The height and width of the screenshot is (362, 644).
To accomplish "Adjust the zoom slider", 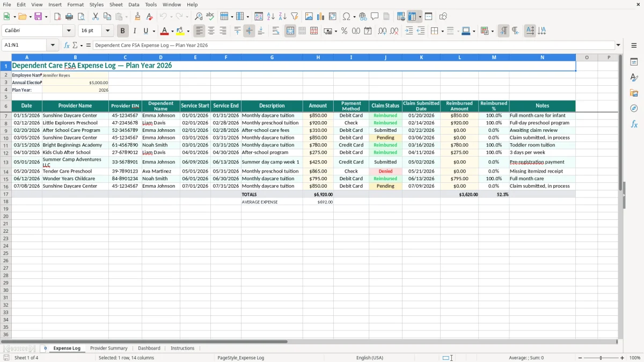I will coord(601,358).
